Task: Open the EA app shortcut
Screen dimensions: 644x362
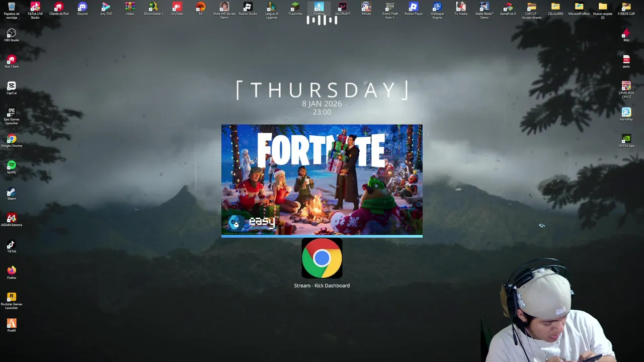Action: [201, 9]
